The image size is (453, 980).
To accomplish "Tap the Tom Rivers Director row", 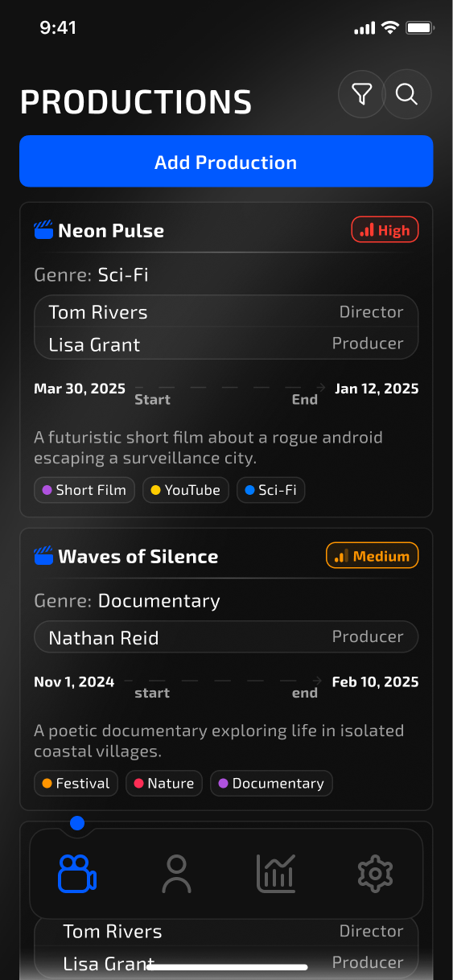I will 226,311.
